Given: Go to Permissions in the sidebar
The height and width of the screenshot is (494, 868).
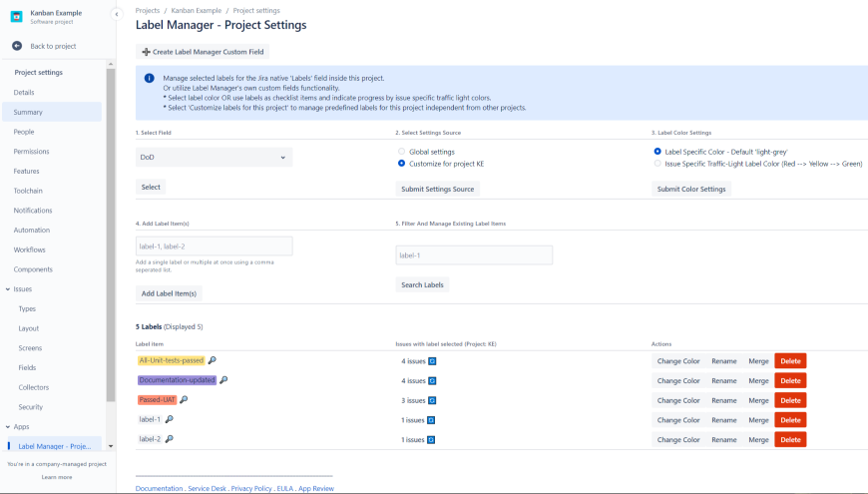Looking at the screenshot, I should coord(31,152).
